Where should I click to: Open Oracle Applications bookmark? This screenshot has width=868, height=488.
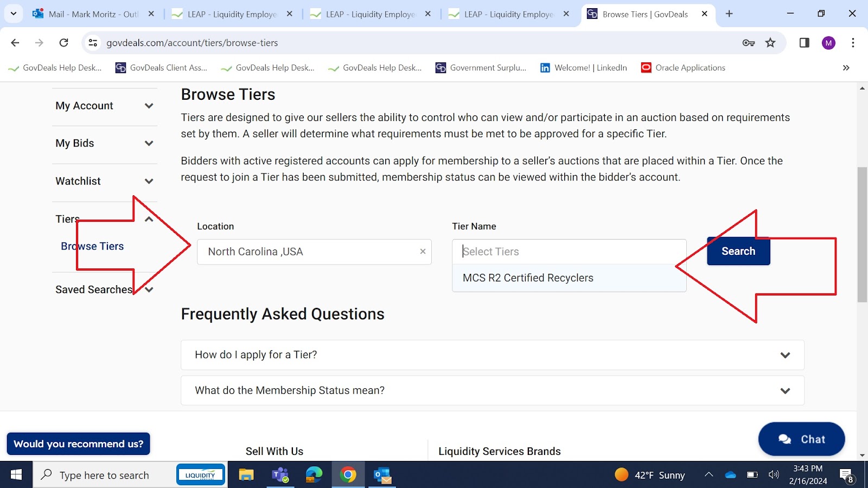pyautogui.click(x=683, y=68)
